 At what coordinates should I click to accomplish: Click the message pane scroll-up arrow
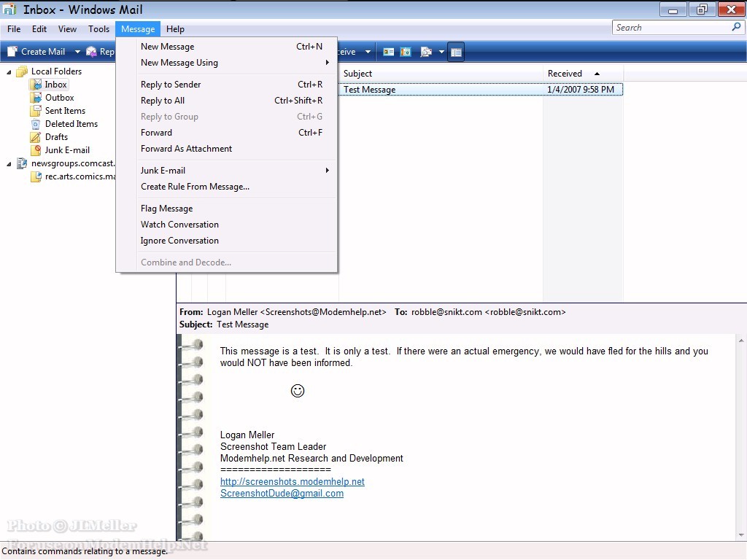741,341
